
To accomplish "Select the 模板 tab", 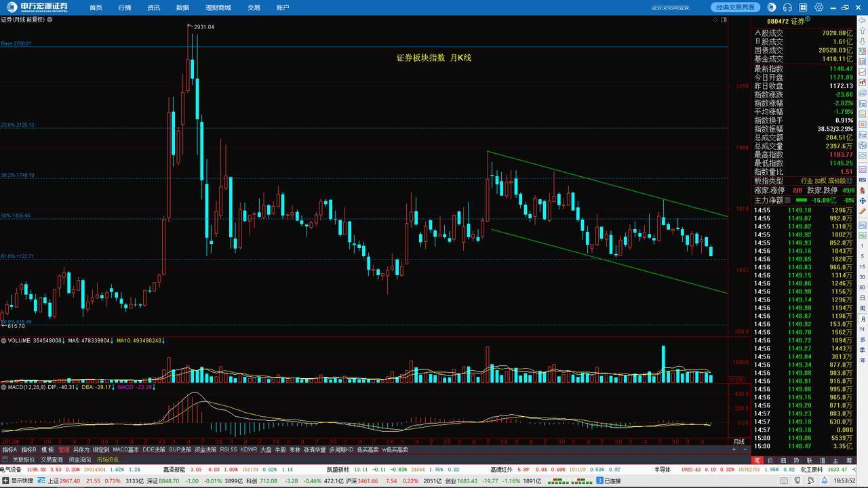I will coord(47,449).
